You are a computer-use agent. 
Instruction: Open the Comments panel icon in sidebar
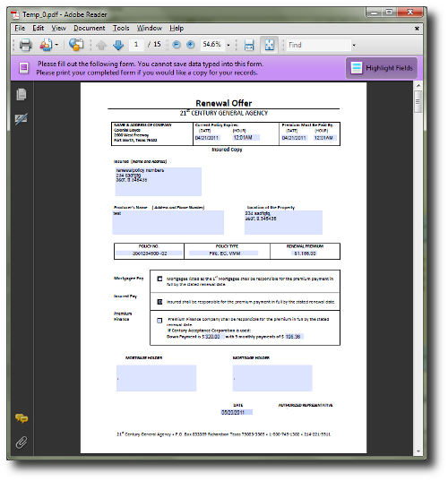tap(22, 418)
